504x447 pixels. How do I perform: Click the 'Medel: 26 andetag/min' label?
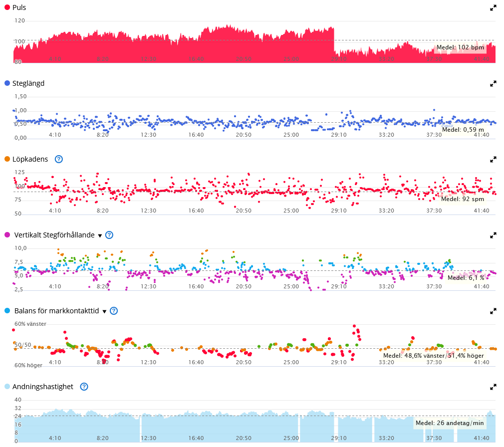(x=449, y=423)
